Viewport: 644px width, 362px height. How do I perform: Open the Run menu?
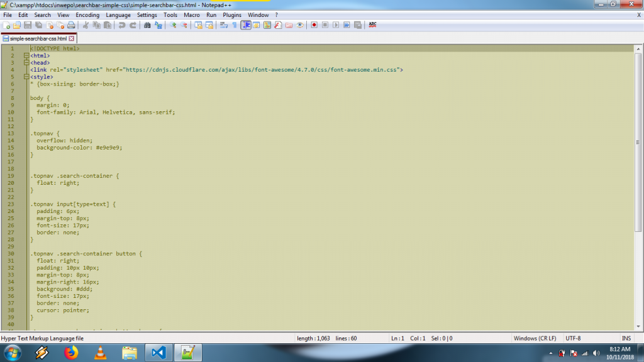click(211, 15)
